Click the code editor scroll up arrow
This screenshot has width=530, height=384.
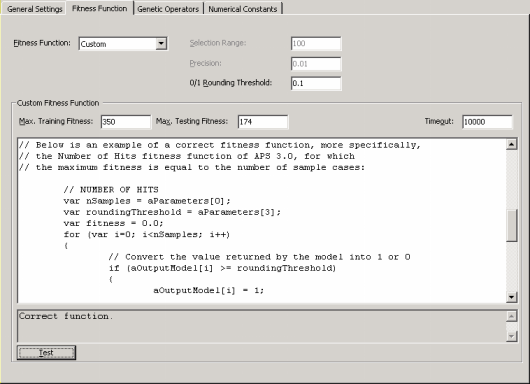511,145
